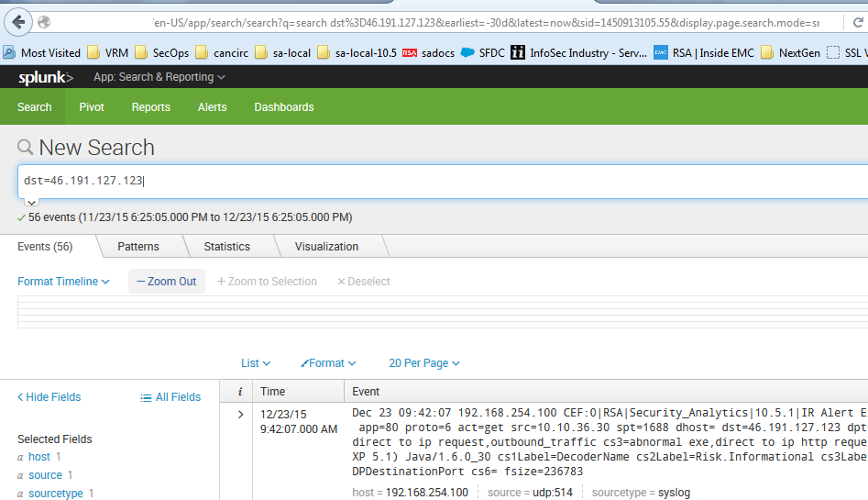Open the SFDC Salesforce bookmark
Viewport: 868px width, 500px height.
pyautogui.click(x=484, y=53)
